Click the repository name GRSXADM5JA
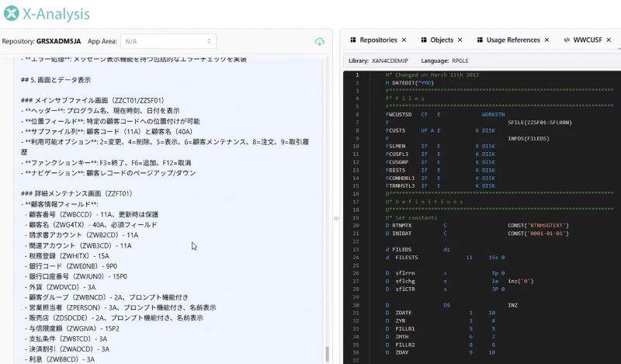The height and width of the screenshot is (364, 621). [x=59, y=41]
